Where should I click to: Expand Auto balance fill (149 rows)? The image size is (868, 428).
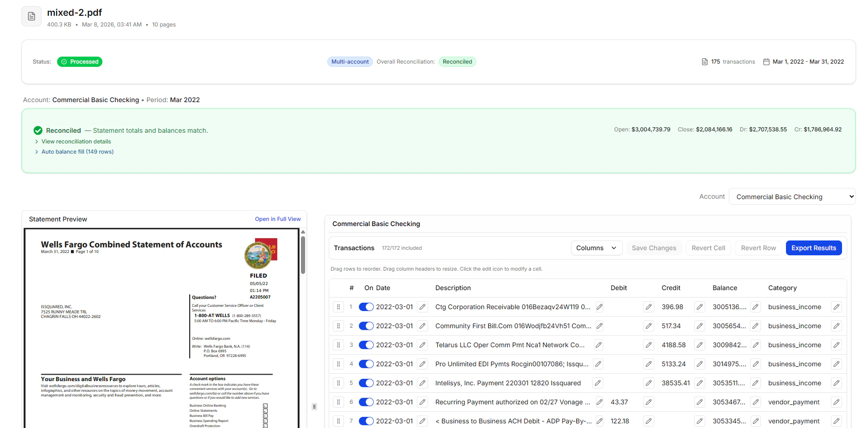pos(77,151)
